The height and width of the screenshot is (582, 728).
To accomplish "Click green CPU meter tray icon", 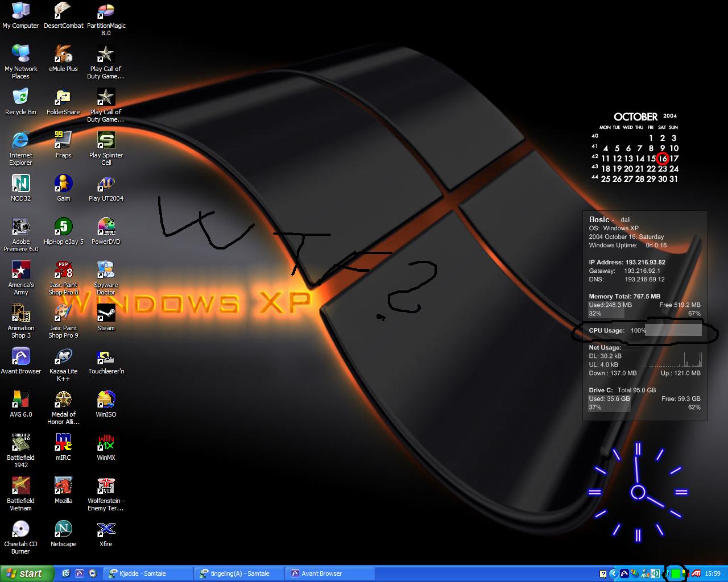I will [x=676, y=573].
